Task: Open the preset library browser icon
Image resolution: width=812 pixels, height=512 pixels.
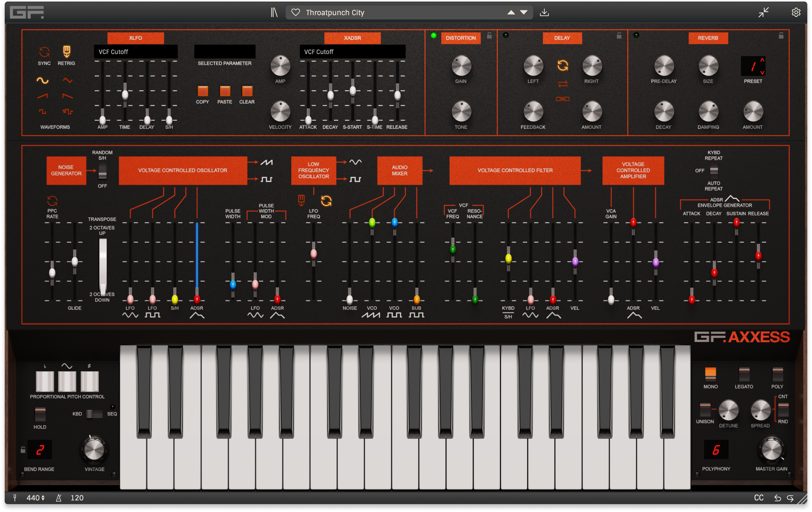Action: (x=274, y=13)
